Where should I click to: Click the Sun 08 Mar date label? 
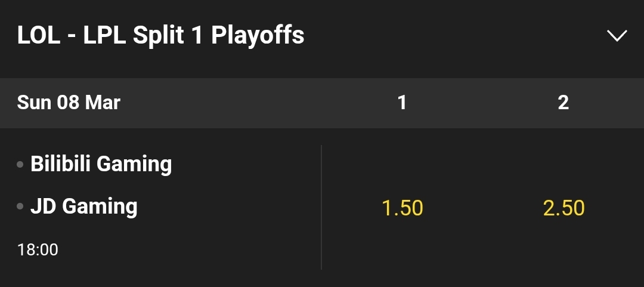69,103
